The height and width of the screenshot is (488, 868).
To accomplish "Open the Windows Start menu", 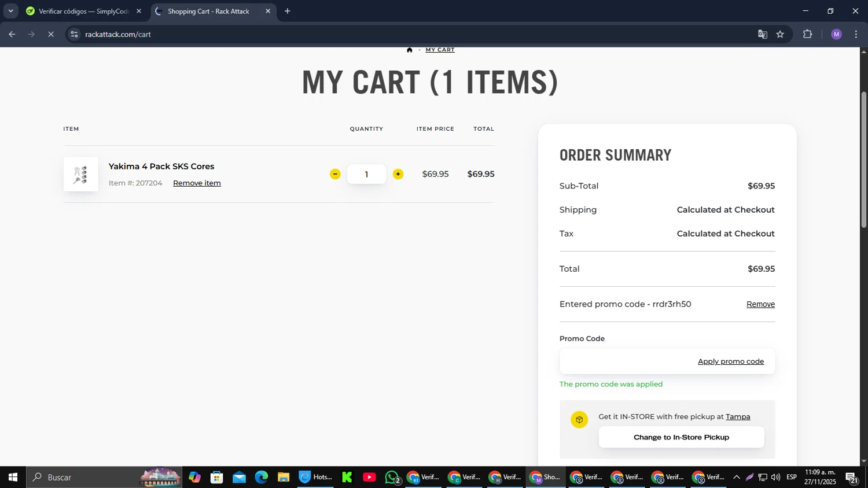I will click(x=13, y=477).
